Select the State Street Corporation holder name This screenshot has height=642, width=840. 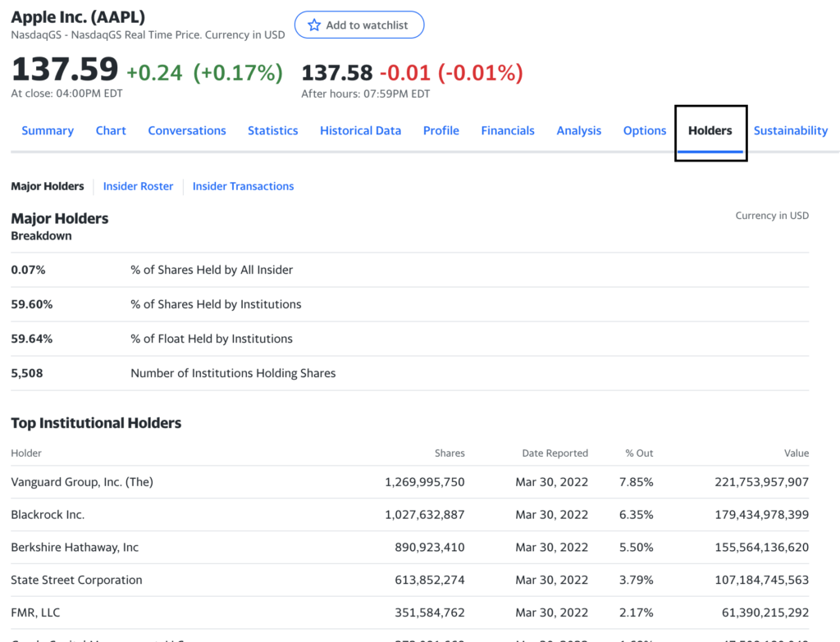[x=76, y=580]
